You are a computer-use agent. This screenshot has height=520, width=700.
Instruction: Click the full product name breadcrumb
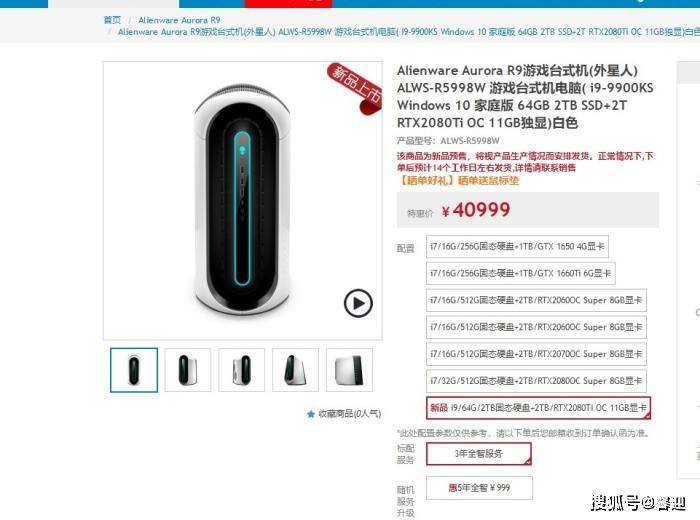pos(408,32)
